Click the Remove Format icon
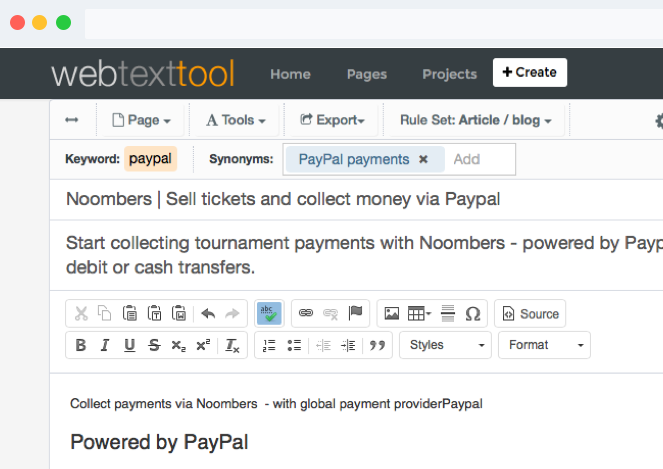Viewport: 663px width, 469px height. 232,346
